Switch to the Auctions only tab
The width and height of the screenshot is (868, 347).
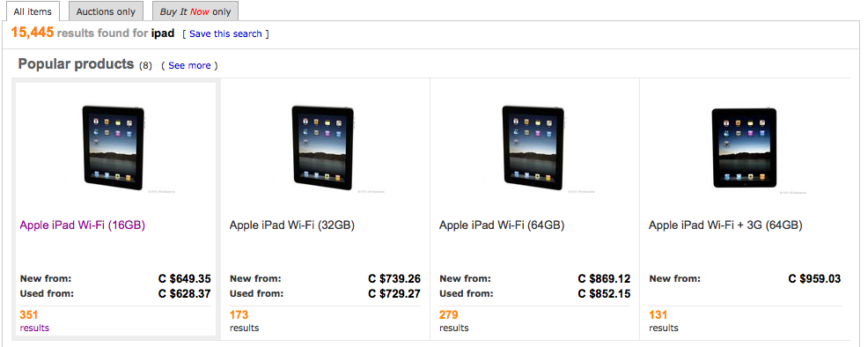pos(106,11)
